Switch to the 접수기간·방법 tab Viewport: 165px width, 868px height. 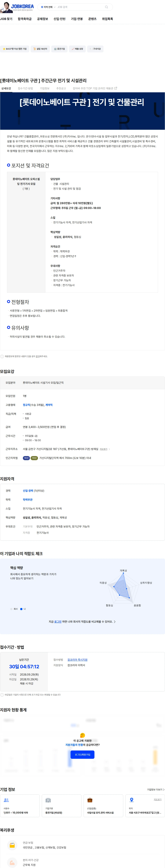pos(25,88)
